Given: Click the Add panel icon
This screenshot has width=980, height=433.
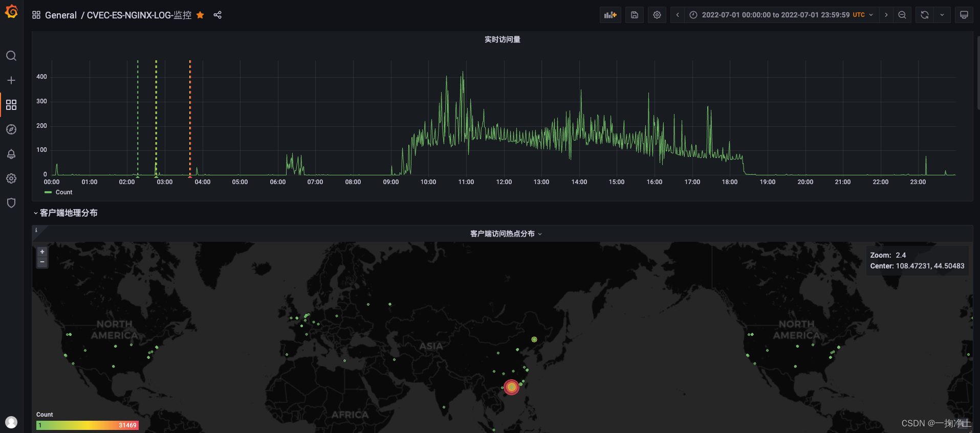Looking at the screenshot, I should click(611, 15).
